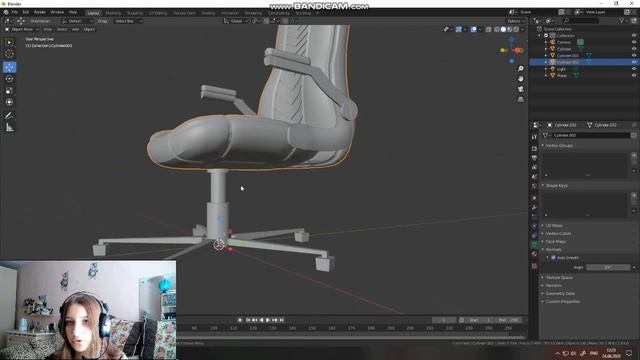
Task: Expand the UV Maps panel
Action: tap(554, 225)
